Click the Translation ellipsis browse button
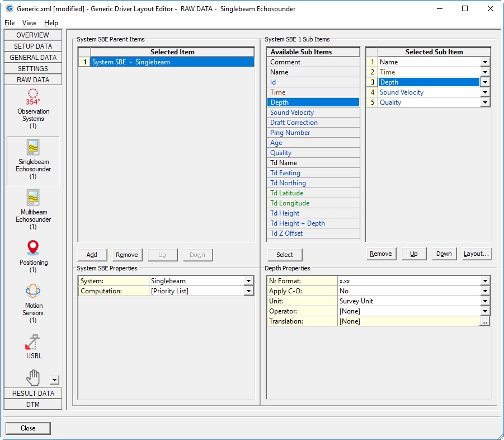The height and width of the screenshot is (440, 504). [x=485, y=322]
